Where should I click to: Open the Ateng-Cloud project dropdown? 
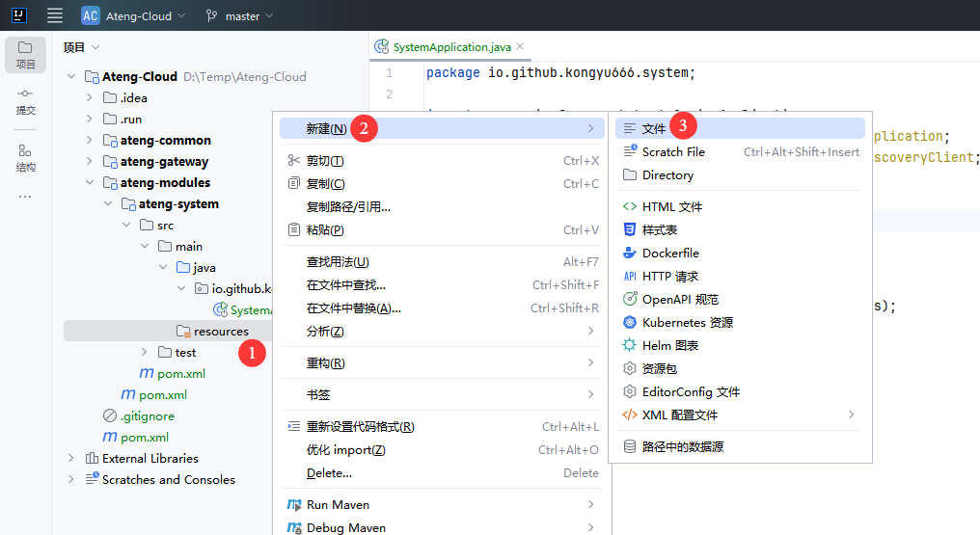[126, 15]
